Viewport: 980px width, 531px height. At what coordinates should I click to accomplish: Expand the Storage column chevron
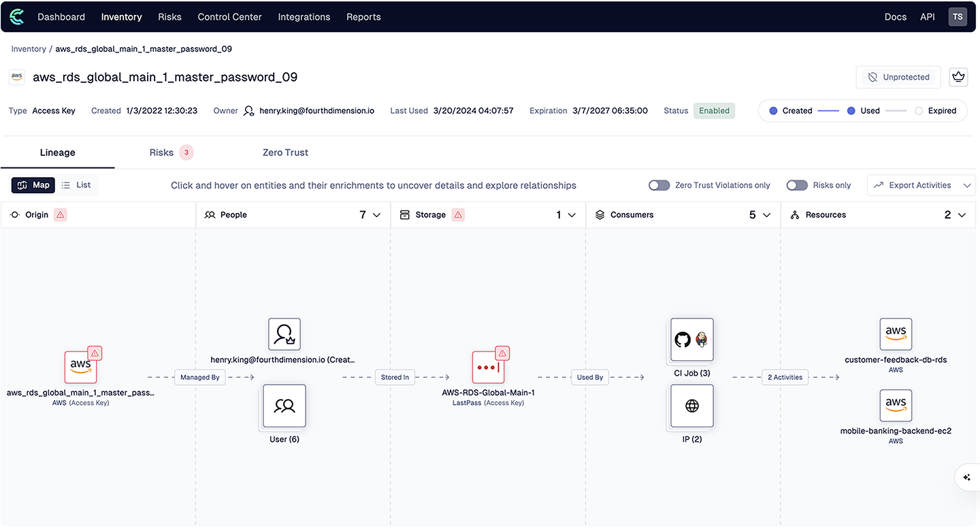[572, 215]
